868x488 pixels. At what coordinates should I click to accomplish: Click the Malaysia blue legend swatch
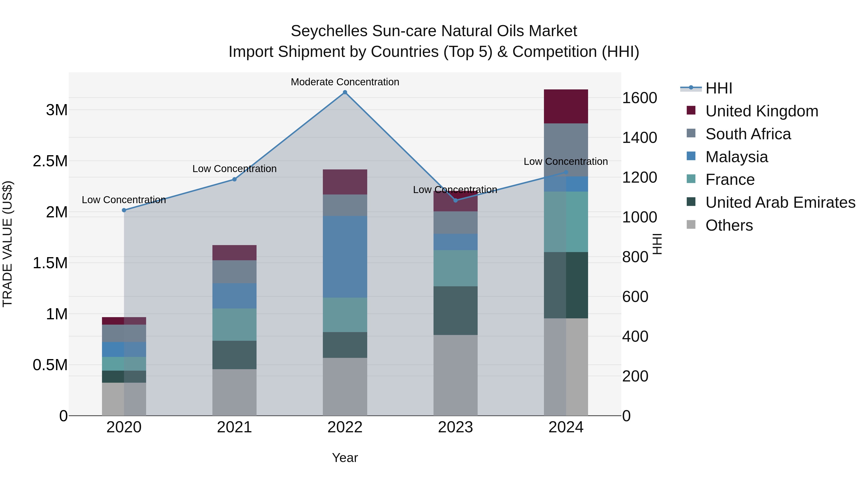coord(691,156)
